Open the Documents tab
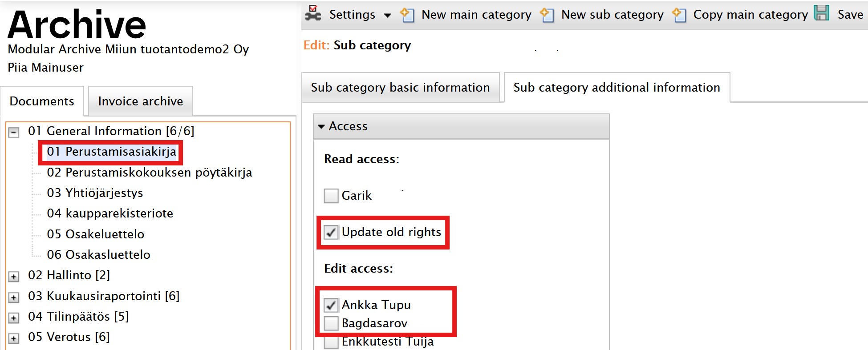The width and height of the screenshot is (868, 350). (x=42, y=101)
